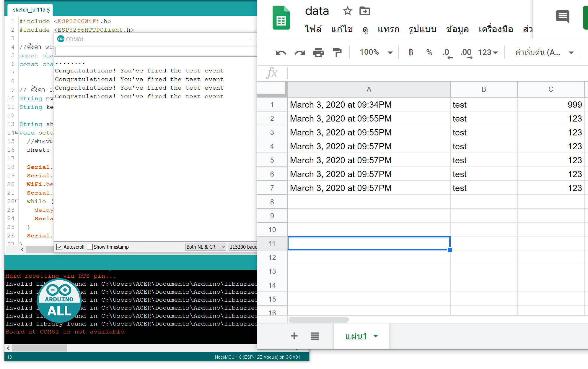The image size is (588, 369).
Task: Select row 8 header
Action: (272, 202)
